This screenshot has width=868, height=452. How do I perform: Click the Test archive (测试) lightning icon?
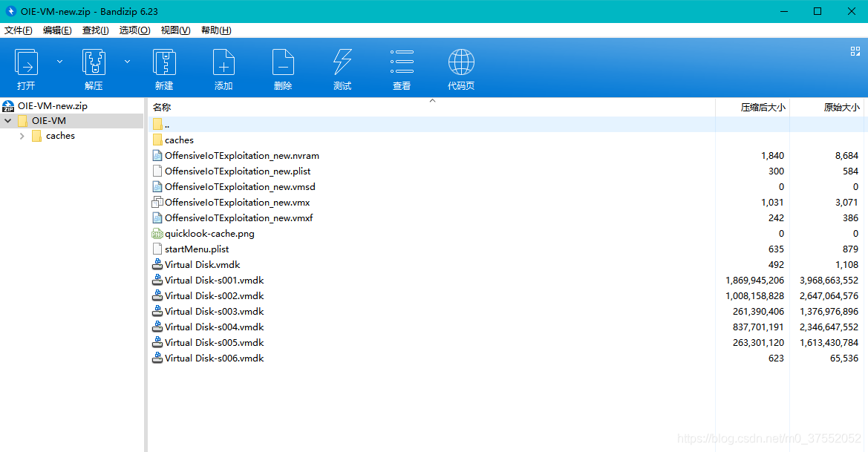click(x=342, y=62)
